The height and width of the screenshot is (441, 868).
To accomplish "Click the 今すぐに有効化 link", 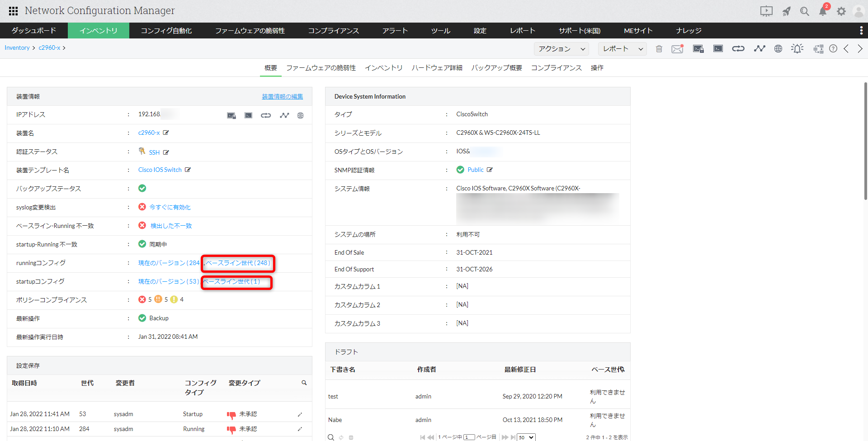I will (170, 207).
